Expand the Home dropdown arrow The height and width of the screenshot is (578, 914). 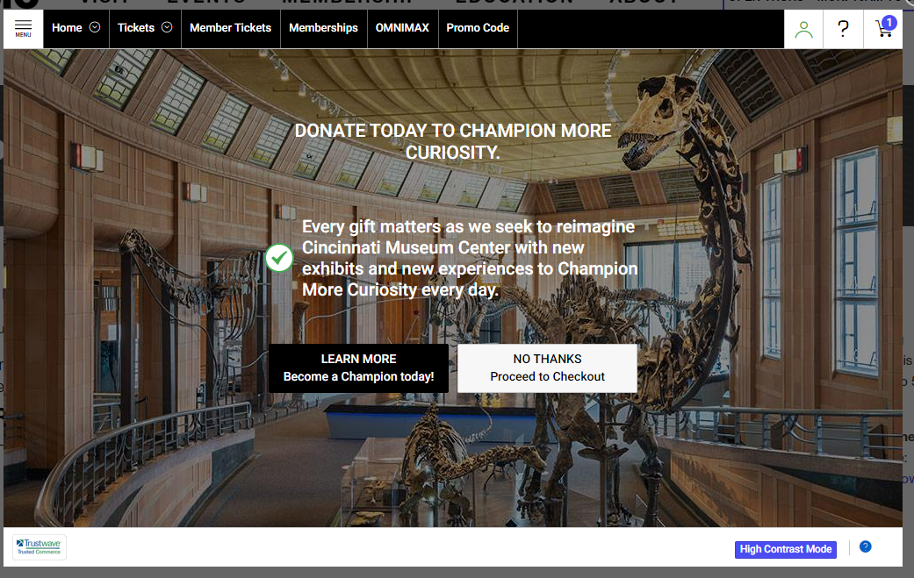click(94, 27)
